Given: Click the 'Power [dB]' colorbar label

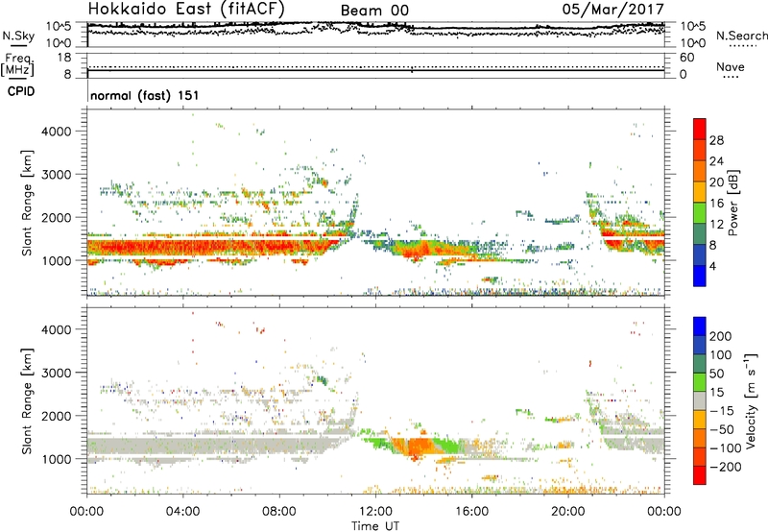Looking at the screenshot, I should 732,203.
